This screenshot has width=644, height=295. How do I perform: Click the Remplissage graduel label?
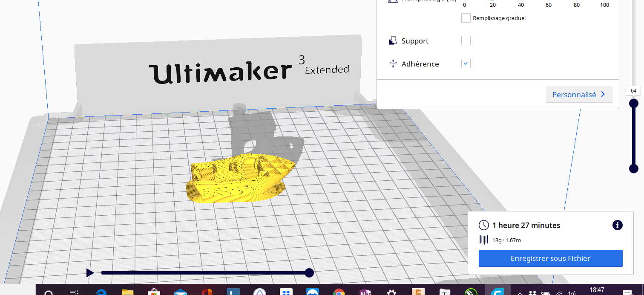point(499,18)
